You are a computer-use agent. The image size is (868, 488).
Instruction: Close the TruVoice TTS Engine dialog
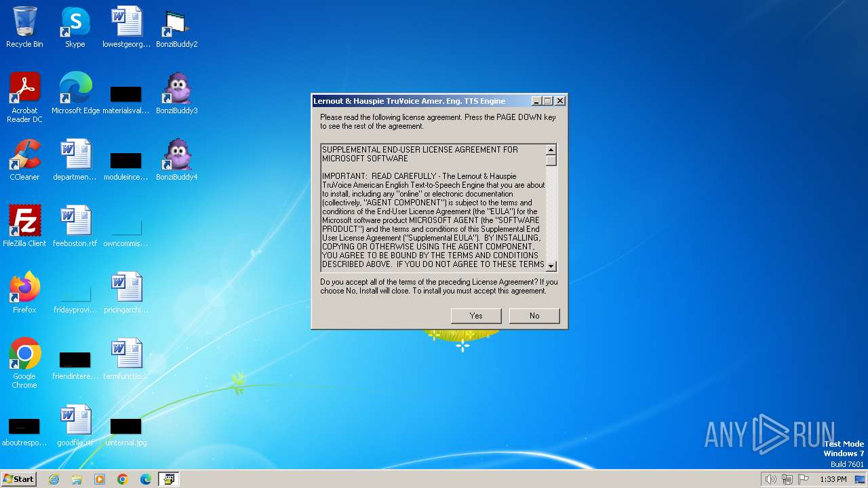560,101
